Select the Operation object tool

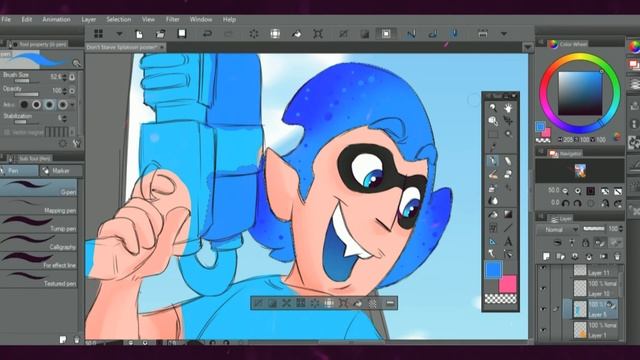493,121
